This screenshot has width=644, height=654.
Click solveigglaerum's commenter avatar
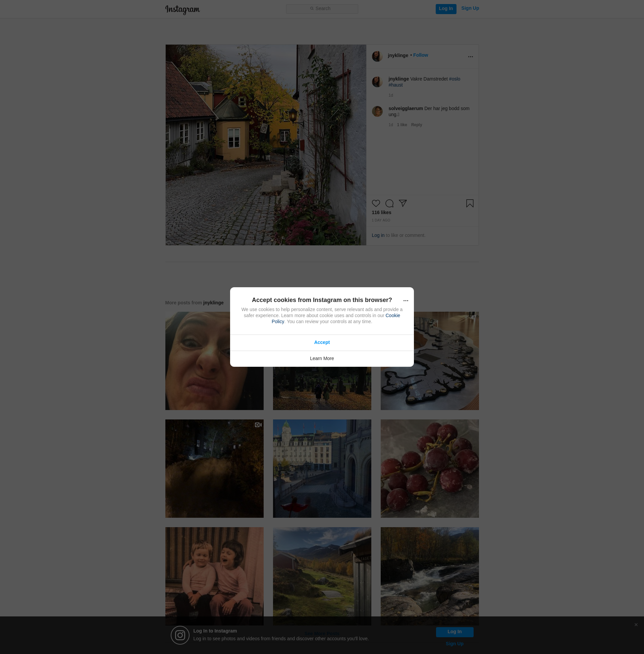click(x=377, y=111)
